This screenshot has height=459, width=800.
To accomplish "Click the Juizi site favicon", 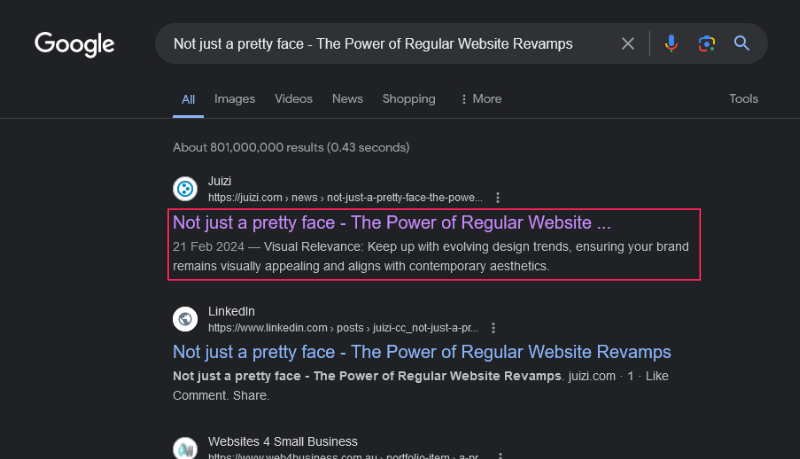I will (x=185, y=188).
